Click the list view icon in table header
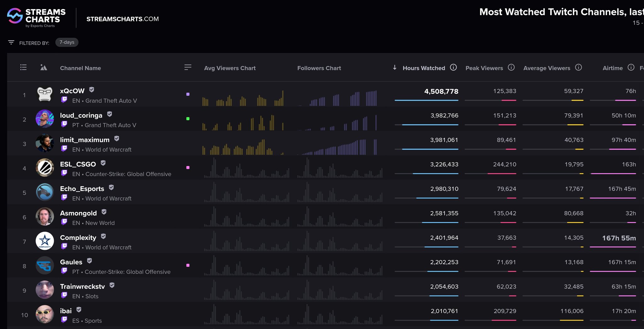 pos(23,68)
